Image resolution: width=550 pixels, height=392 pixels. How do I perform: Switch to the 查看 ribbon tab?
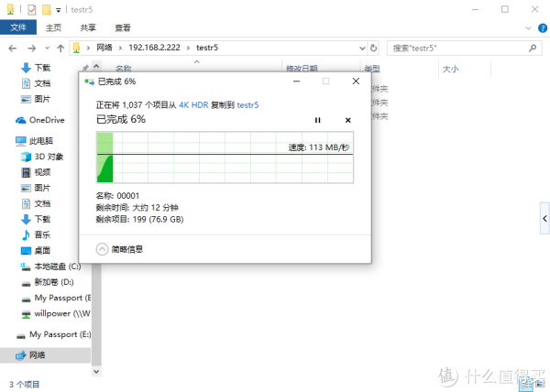(122, 27)
